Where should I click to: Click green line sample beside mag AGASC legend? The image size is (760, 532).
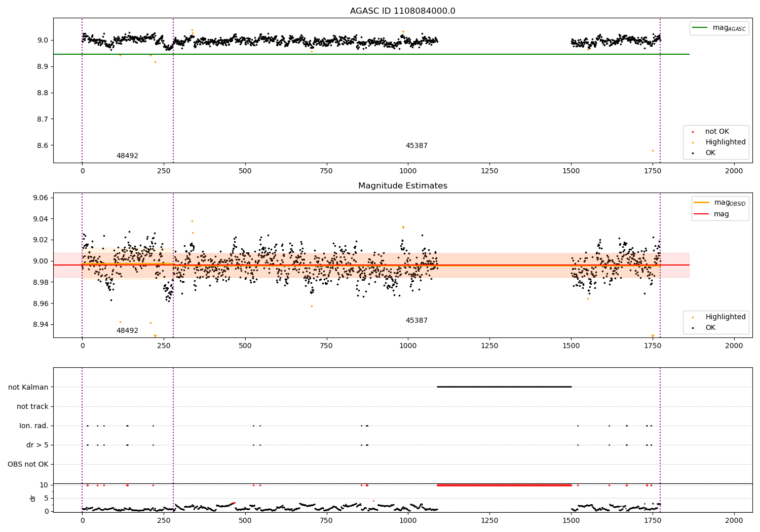[700, 28]
